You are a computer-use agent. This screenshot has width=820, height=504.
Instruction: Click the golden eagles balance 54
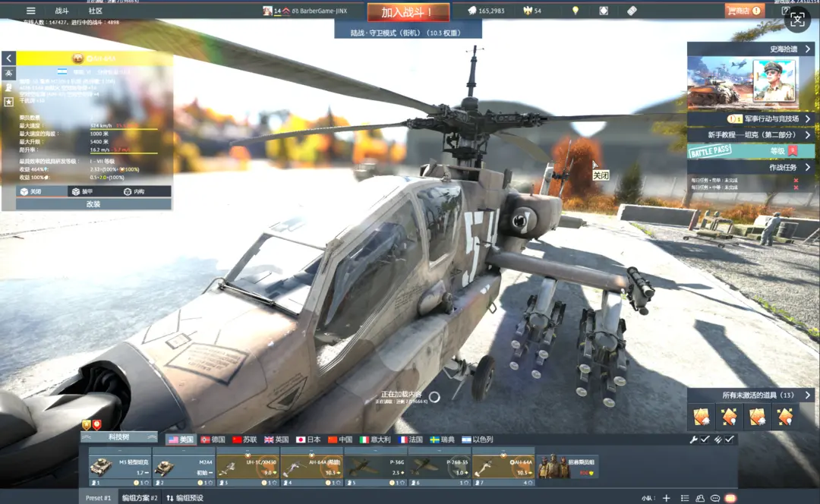click(532, 11)
